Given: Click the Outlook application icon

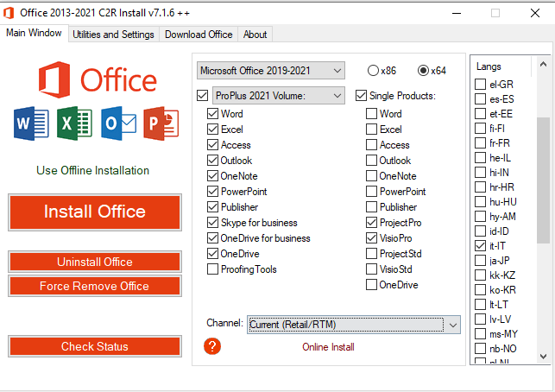Looking at the screenshot, I should 118,123.
